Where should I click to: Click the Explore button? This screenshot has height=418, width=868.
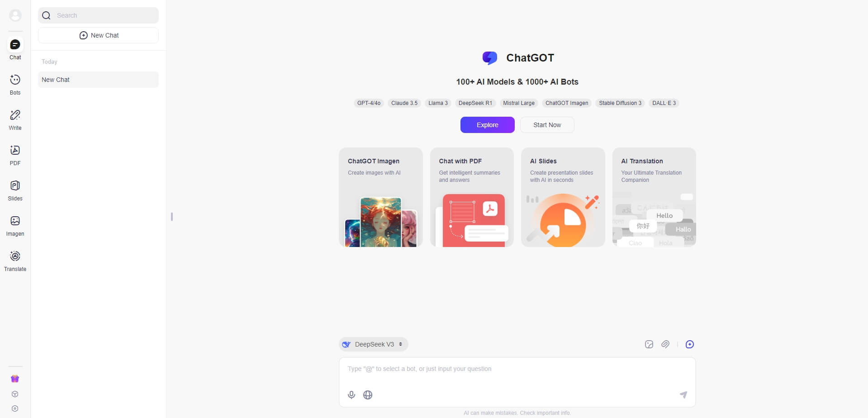[488, 125]
